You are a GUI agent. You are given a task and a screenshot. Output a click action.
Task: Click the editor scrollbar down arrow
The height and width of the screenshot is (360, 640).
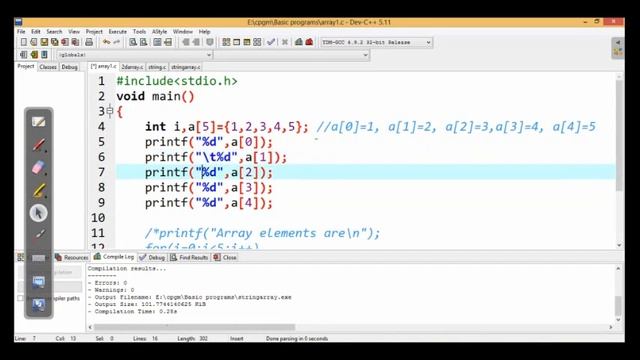click(619, 245)
